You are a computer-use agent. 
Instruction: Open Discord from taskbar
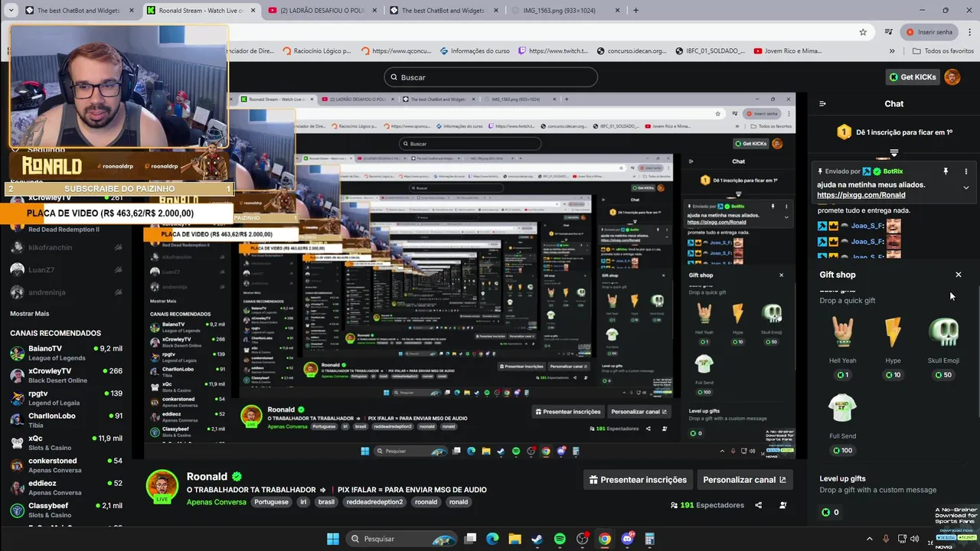click(628, 539)
